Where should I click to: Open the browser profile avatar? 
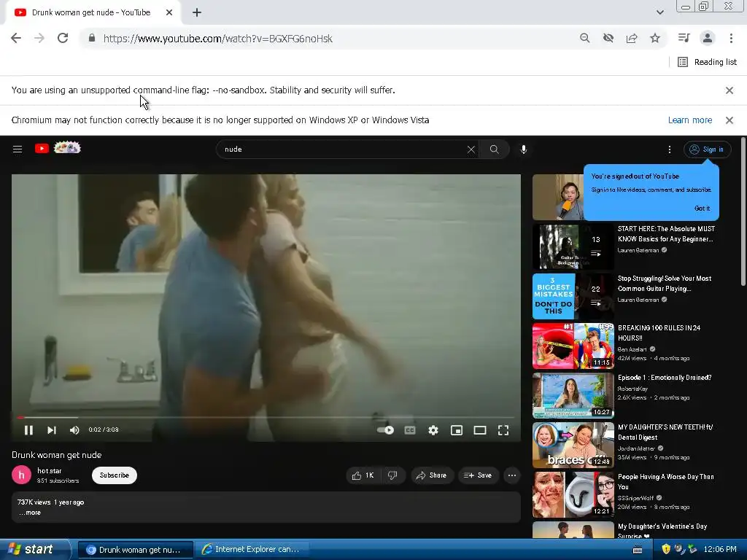(x=708, y=38)
